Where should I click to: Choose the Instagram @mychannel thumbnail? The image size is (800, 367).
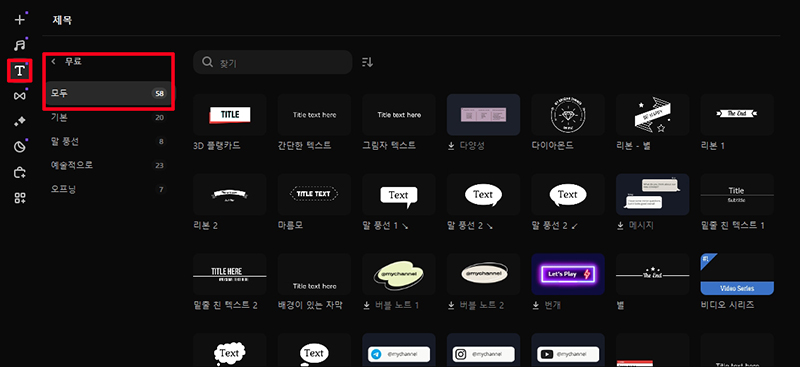point(484,350)
